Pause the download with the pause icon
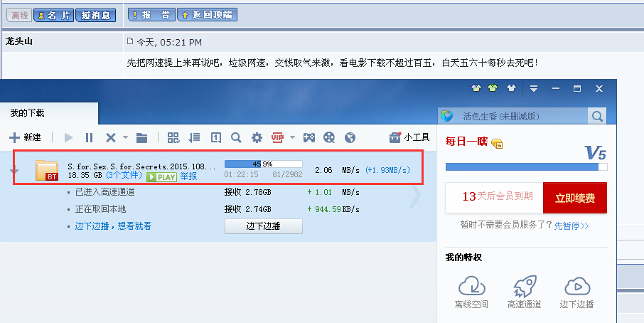Screen dimensions: 644x323 (89, 137)
